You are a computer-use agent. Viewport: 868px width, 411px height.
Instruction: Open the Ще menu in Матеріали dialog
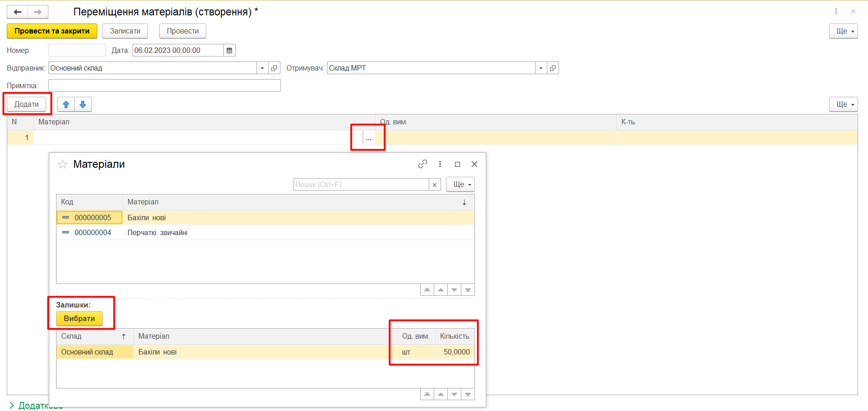click(x=460, y=184)
